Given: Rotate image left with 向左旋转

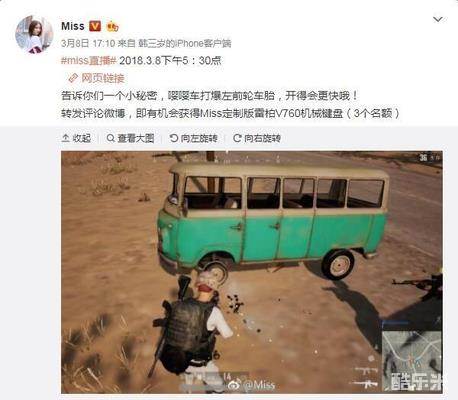Looking at the screenshot, I should pos(193,138).
